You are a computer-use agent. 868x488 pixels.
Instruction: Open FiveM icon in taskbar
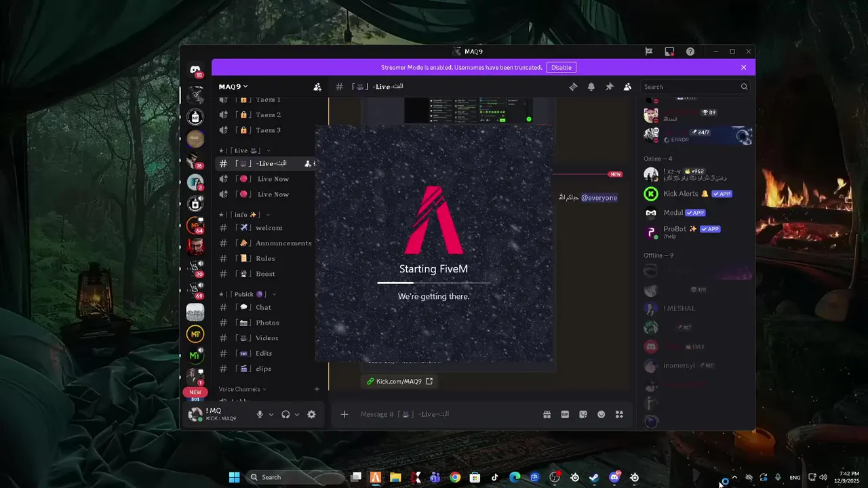pyautogui.click(x=376, y=477)
